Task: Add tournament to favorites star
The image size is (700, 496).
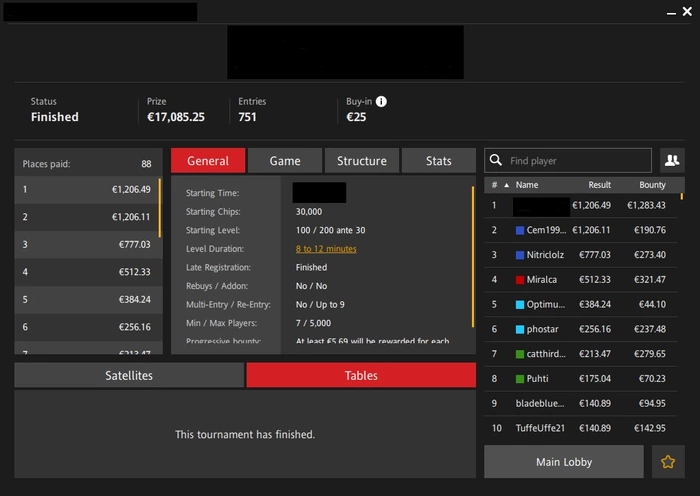Action: click(668, 462)
